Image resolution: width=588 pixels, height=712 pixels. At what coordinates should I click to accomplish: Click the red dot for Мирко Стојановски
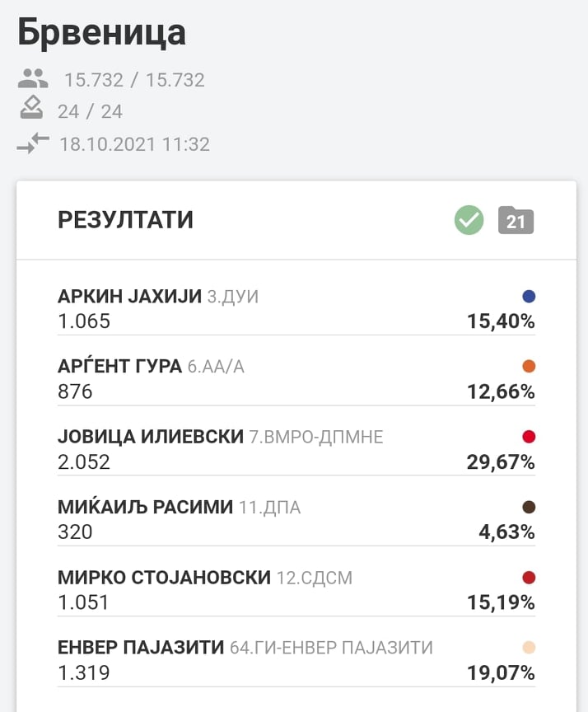click(x=529, y=578)
